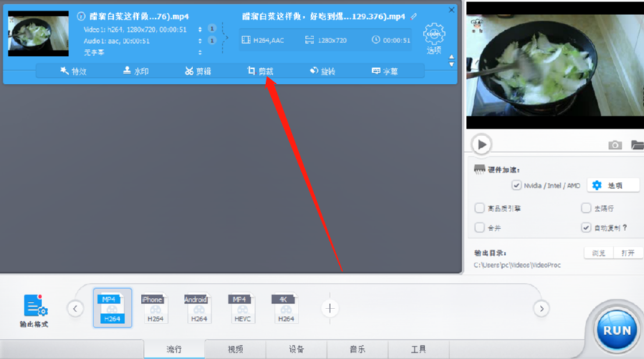Click output path C:\Users\pc\Videos\VideoProc
The width and height of the screenshot is (644, 359).
tap(517, 265)
